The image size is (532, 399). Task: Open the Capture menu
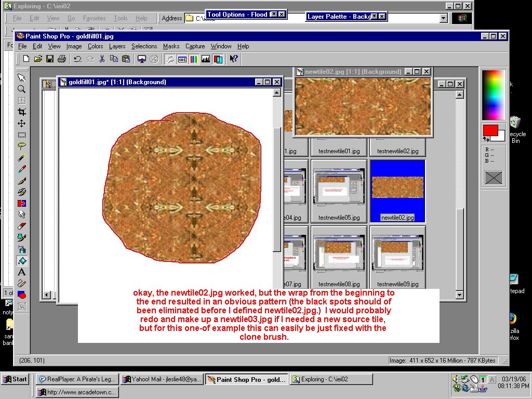(x=195, y=46)
